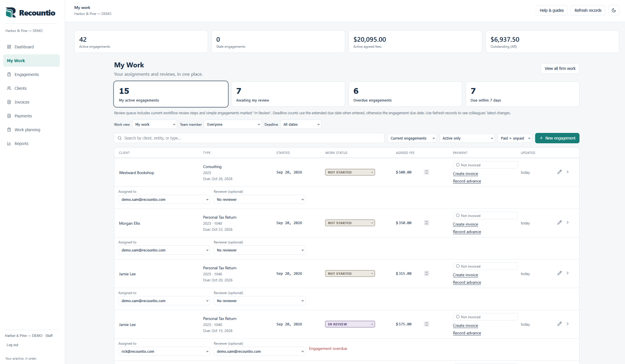Create invoice for Westward Bookshop
Image resolution: width=625 pixels, height=364 pixels.
tap(465, 173)
